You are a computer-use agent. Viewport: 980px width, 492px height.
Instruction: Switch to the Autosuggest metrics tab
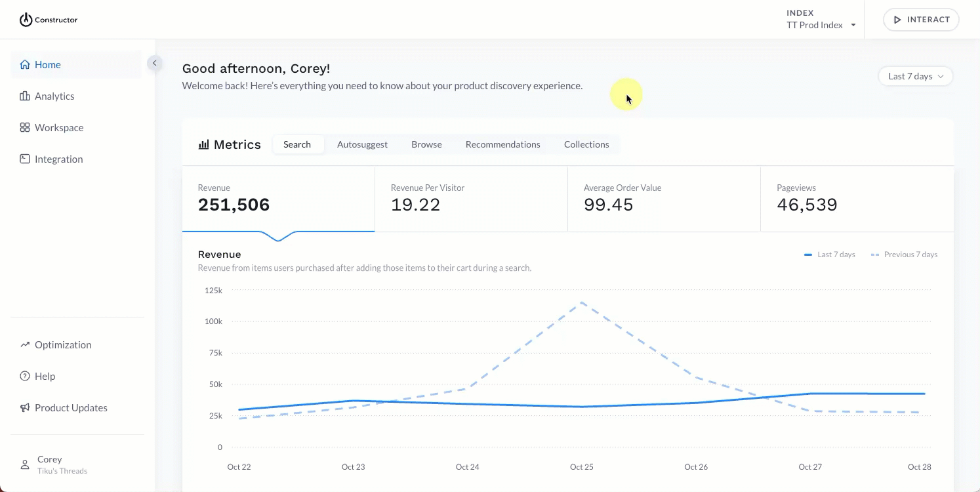[x=362, y=144]
